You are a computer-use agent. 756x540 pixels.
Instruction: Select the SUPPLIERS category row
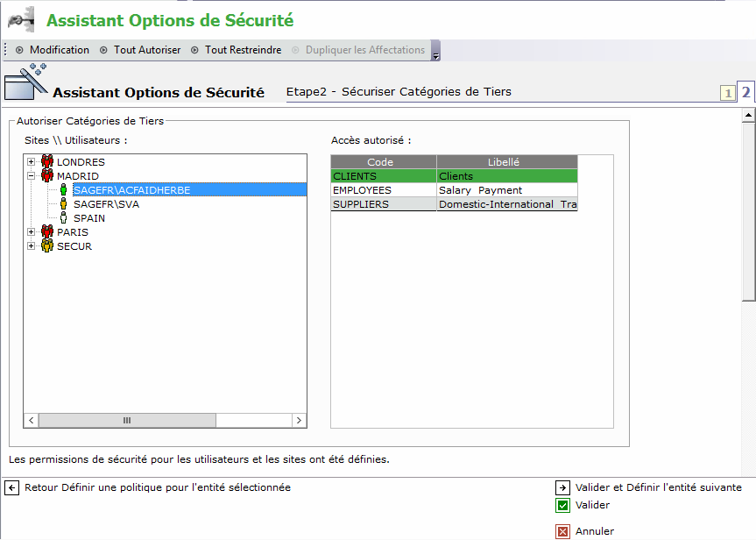454,204
